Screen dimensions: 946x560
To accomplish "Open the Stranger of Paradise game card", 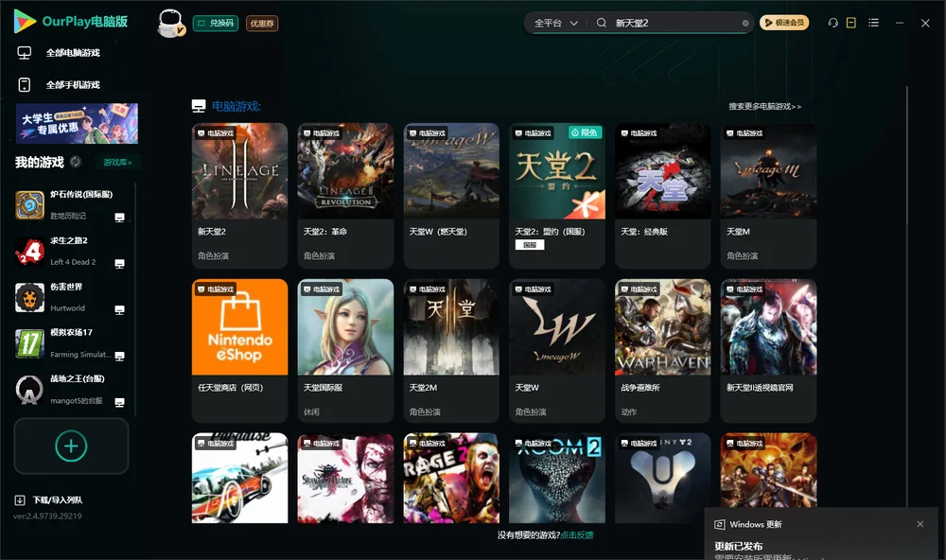I will [345, 478].
